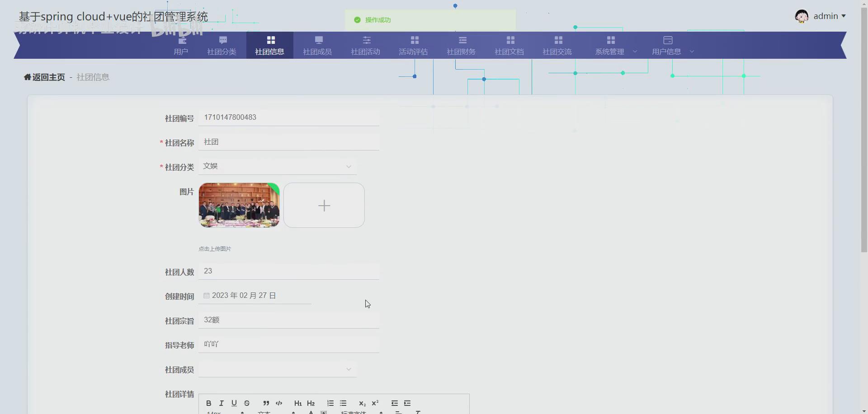This screenshot has height=414, width=868.
Task: Apply strikethrough formatting
Action: [x=247, y=403]
